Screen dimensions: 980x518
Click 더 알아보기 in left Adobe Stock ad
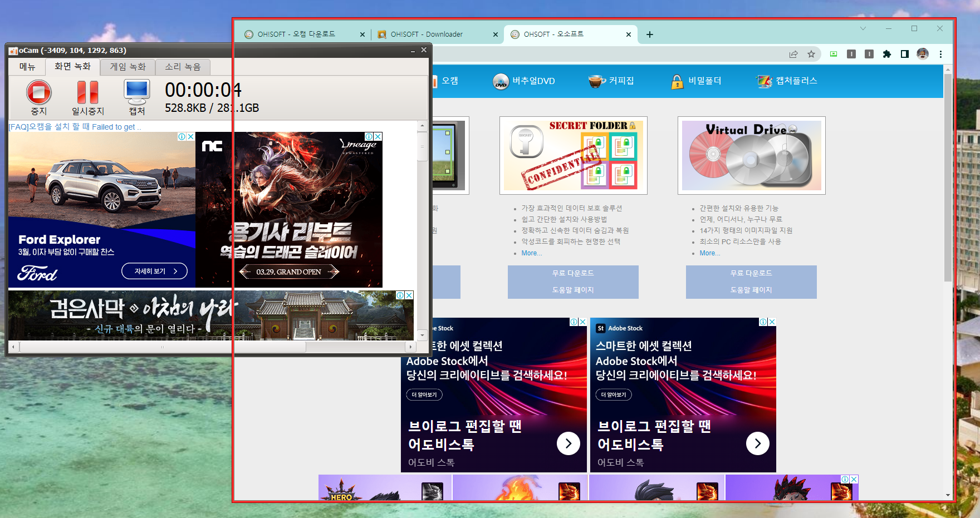pyautogui.click(x=424, y=394)
